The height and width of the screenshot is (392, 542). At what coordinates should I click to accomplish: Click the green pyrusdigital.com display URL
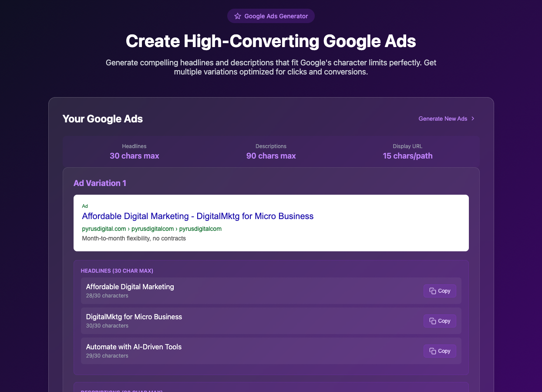(152, 229)
